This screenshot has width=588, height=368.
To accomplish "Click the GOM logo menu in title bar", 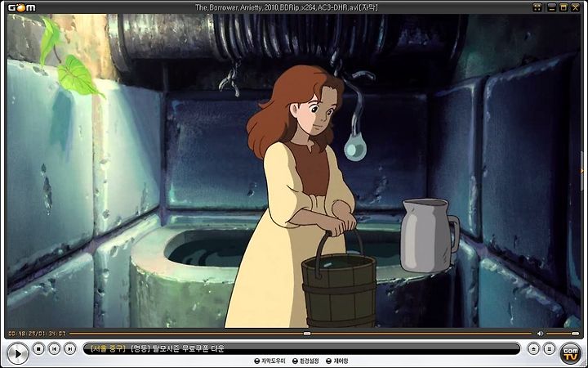I will click(x=22, y=7).
